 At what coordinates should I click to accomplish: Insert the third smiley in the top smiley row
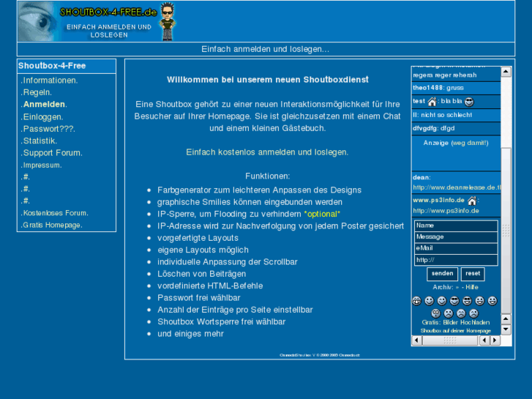(442, 301)
